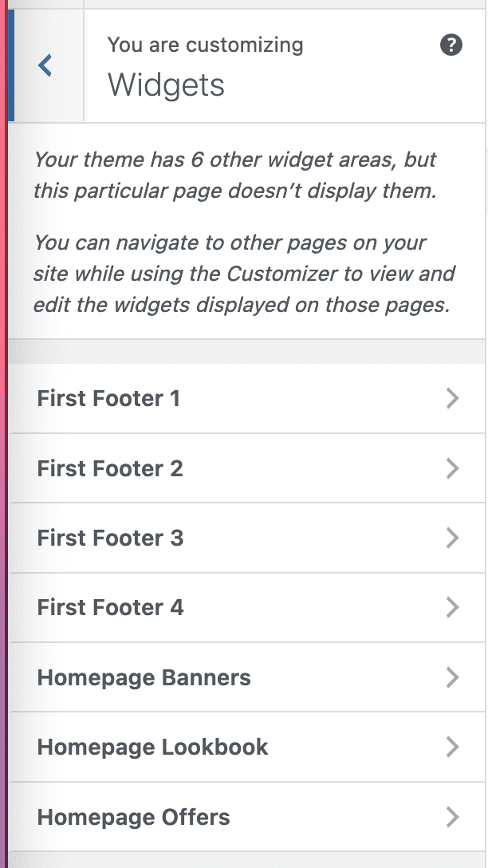Open the Homepage Offers label

click(x=134, y=817)
